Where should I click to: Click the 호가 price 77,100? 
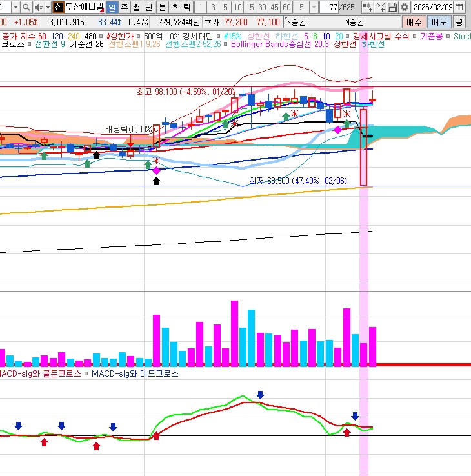(x=268, y=22)
